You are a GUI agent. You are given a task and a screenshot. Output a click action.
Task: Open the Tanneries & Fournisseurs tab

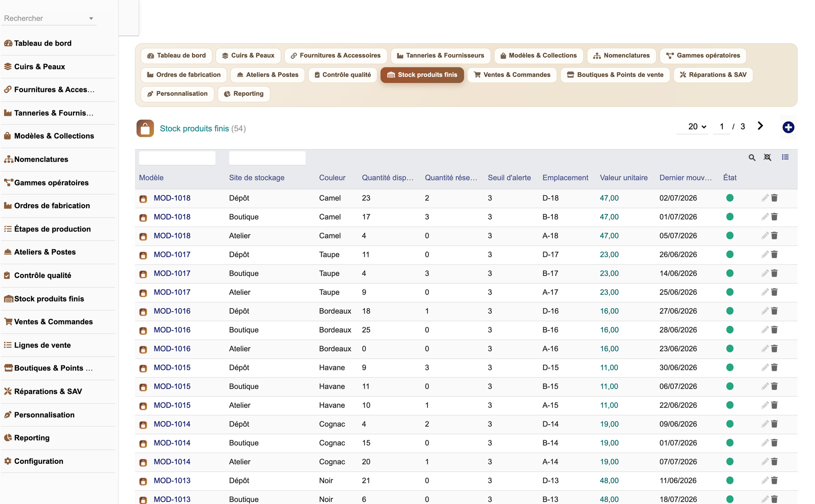point(440,55)
